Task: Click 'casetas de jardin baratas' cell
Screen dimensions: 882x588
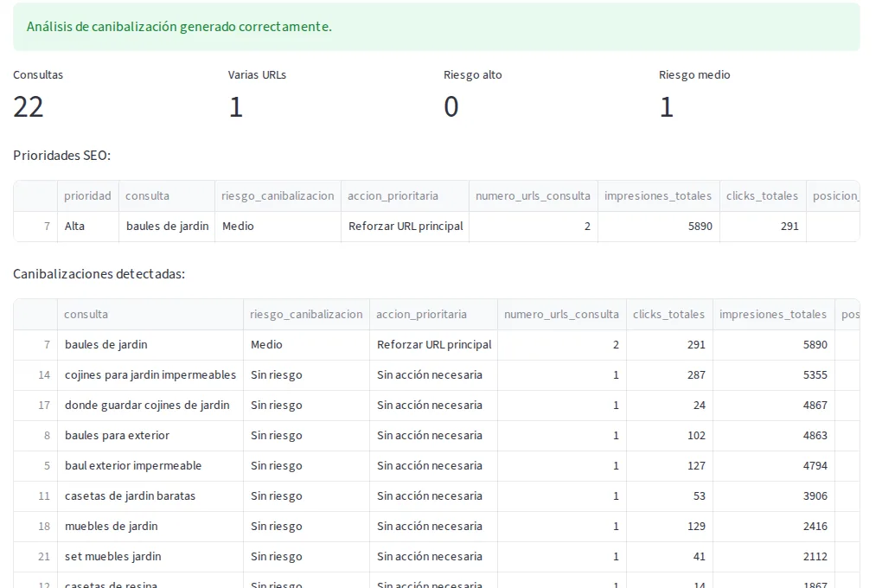Action: 150,496
